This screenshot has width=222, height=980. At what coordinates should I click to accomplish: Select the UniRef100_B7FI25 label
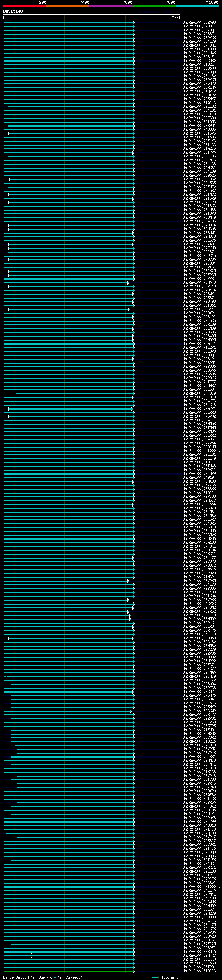tap(199, 944)
